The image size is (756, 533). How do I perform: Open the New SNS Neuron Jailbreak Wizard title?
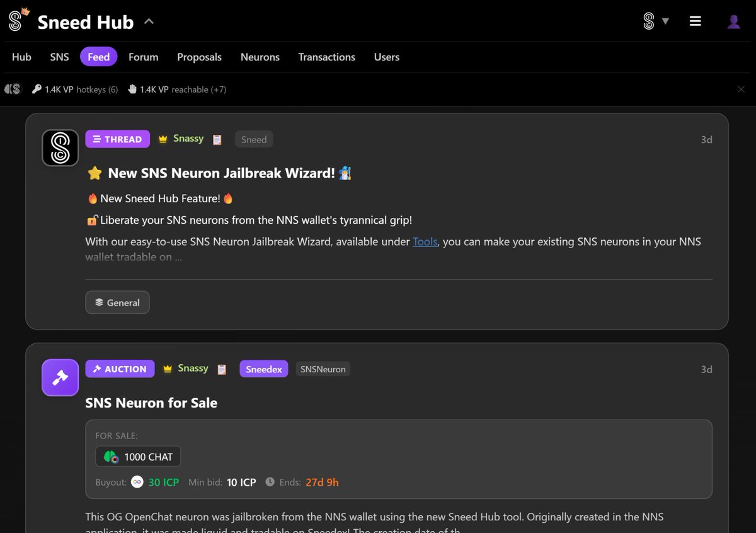click(221, 173)
